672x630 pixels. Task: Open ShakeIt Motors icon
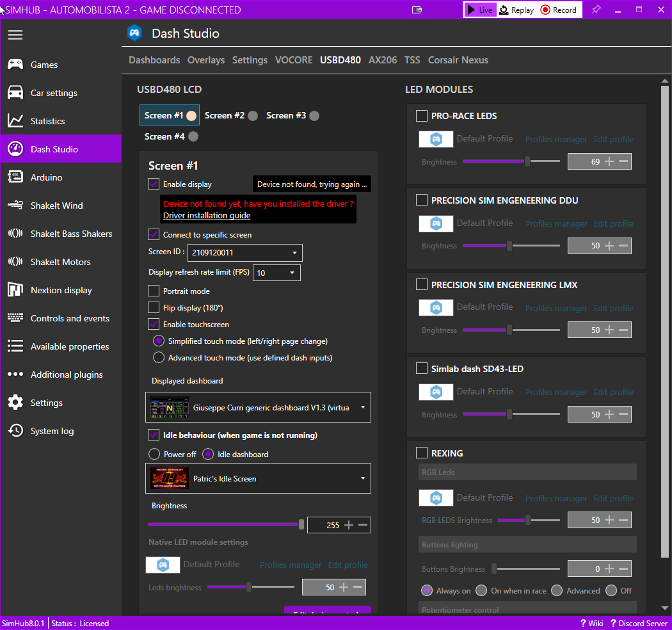[15, 262]
